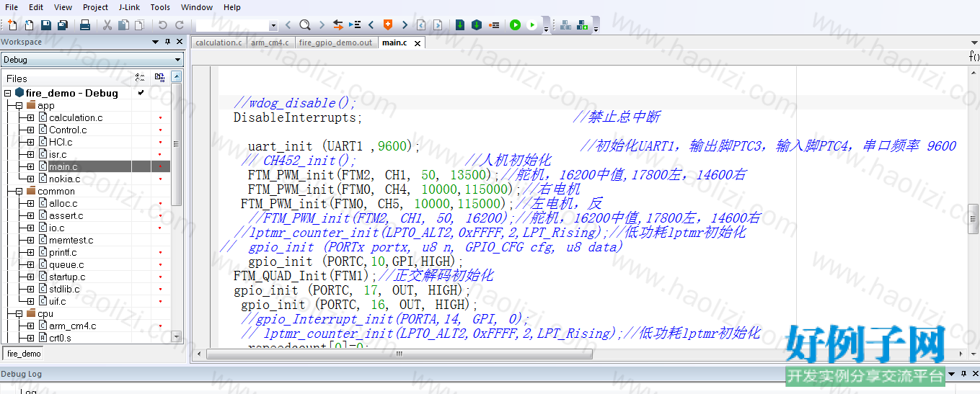Switch to the arm_cm4.c editor tab

[270, 42]
